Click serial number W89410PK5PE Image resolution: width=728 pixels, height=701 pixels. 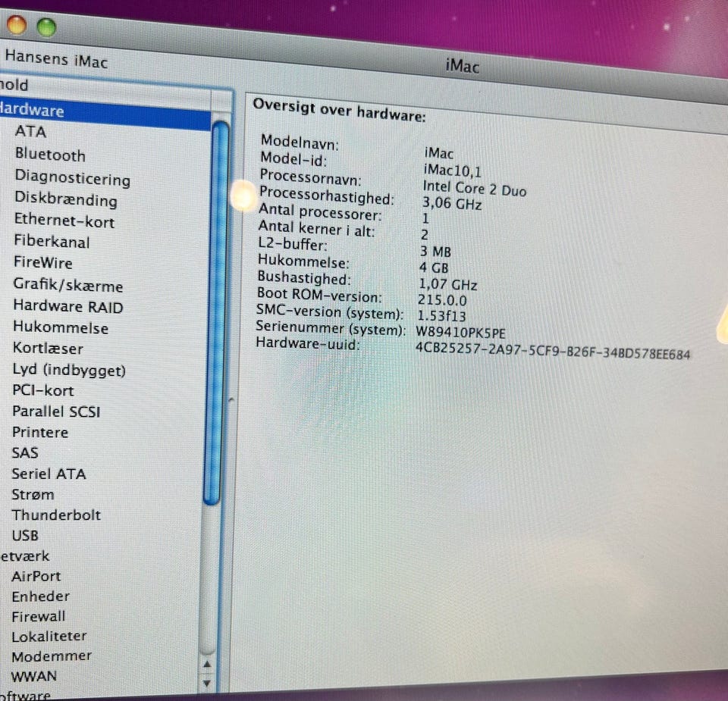(460, 332)
